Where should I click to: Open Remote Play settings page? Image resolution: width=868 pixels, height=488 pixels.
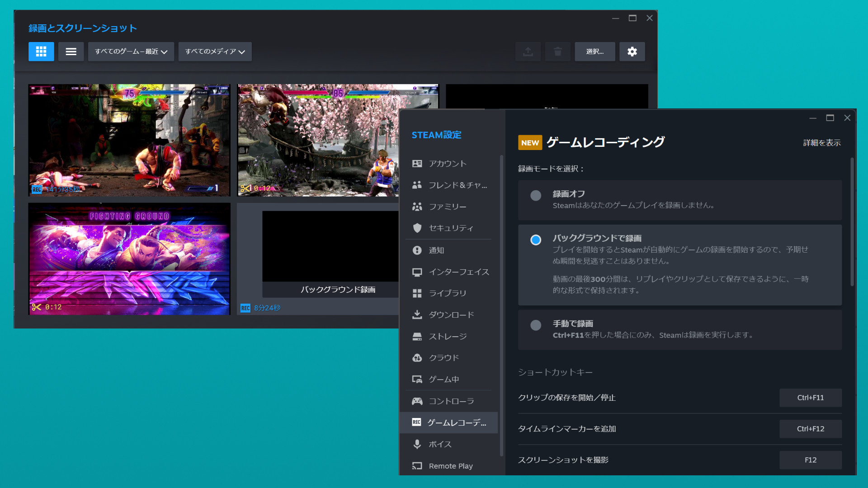449,466
